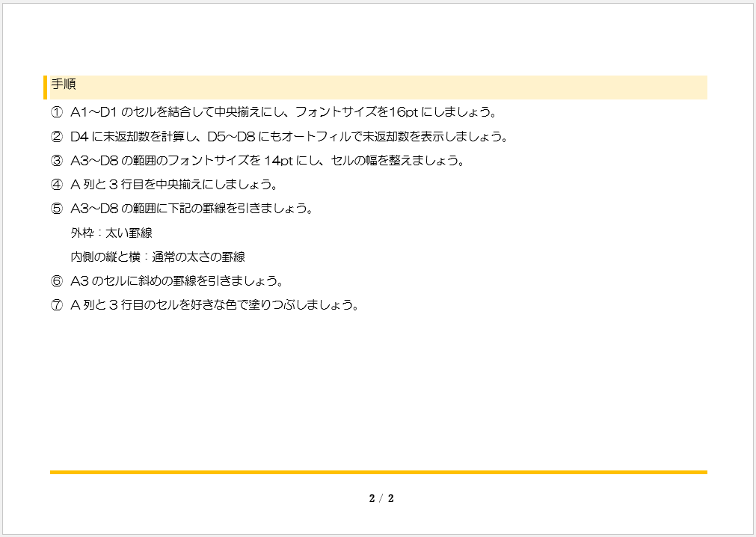The image size is (756, 537).
Task: Select step ① about merging A1~D1 cells
Action: click(274, 112)
